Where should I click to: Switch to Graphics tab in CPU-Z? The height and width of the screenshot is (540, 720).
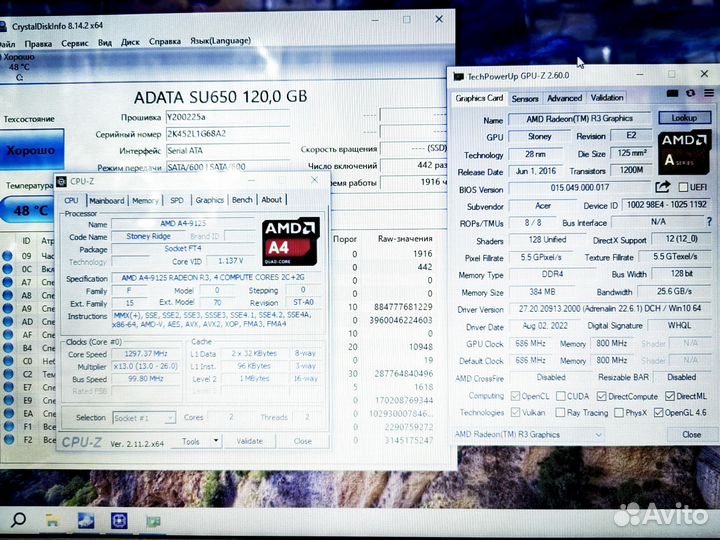209,200
